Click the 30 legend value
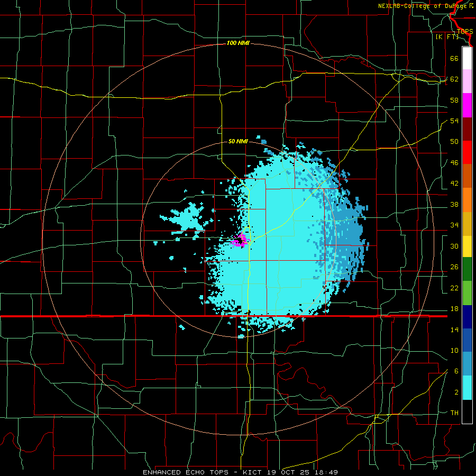The width and height of the screenshot is (476, 476). 454,246
